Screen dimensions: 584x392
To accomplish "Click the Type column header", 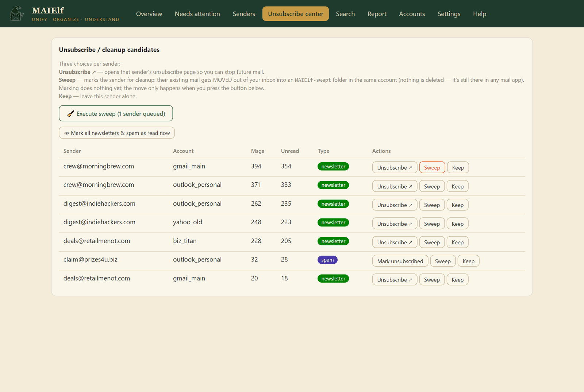I will tap(323, 151).
